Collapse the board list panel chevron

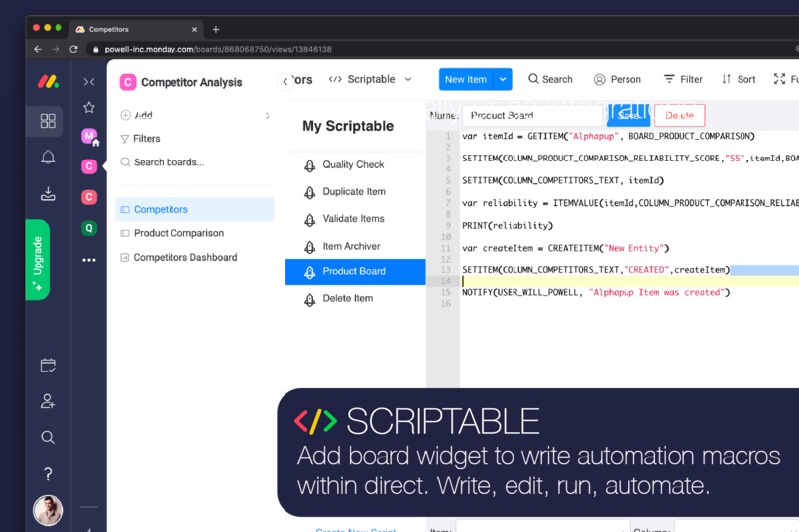[x=285, y=81]
